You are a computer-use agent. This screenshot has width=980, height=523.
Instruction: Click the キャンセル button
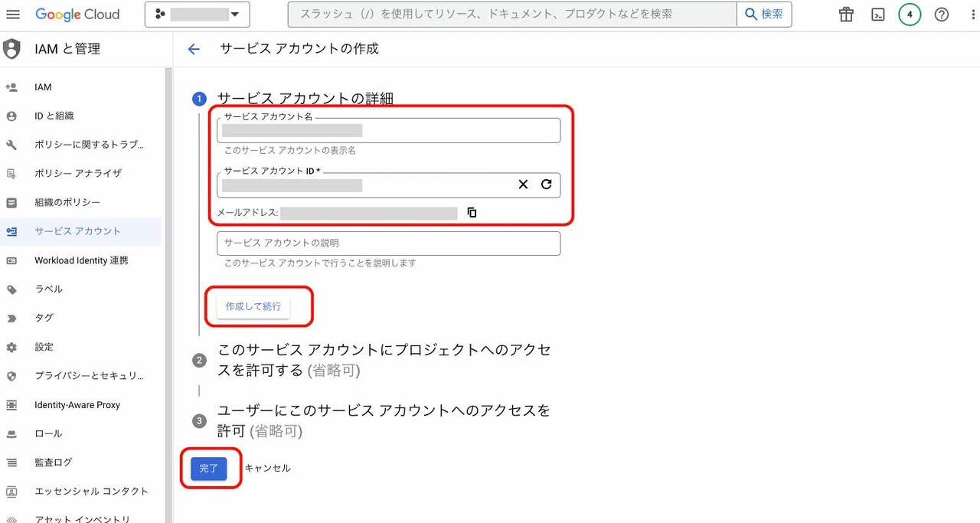[x=267, y=468]
